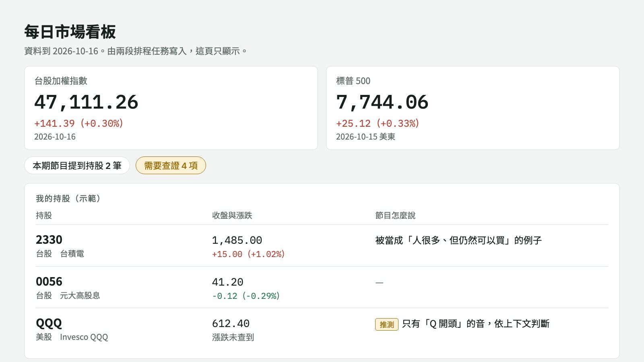This screenshot has height=362, width=644.
Task: Select the 0056 ticker row
Action: (x=322, y=287)
